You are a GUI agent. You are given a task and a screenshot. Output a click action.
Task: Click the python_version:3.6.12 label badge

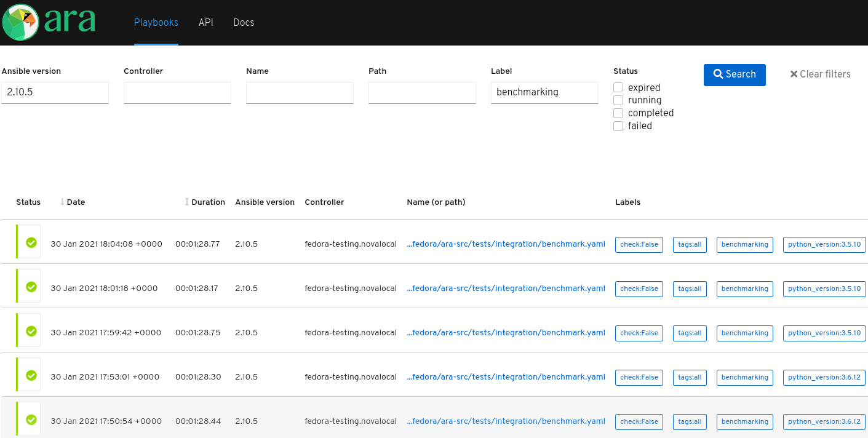pyautogui.click(x=824, y=377)
